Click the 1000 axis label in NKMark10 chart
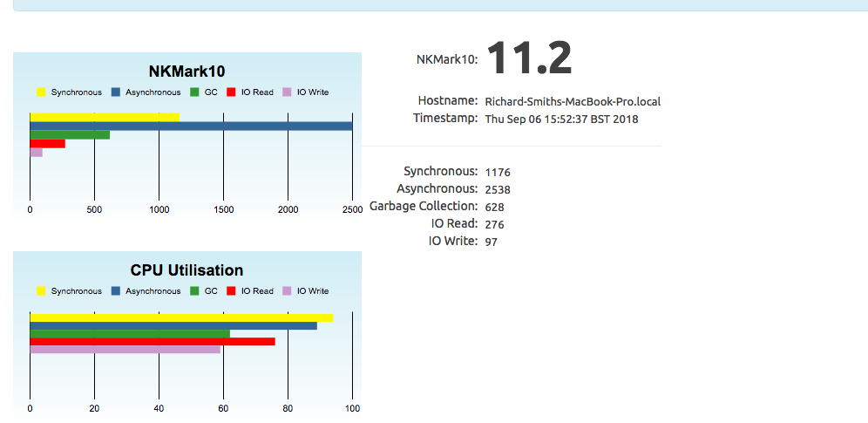This screenshot has height=423, width=868. [x=159, y=210]
